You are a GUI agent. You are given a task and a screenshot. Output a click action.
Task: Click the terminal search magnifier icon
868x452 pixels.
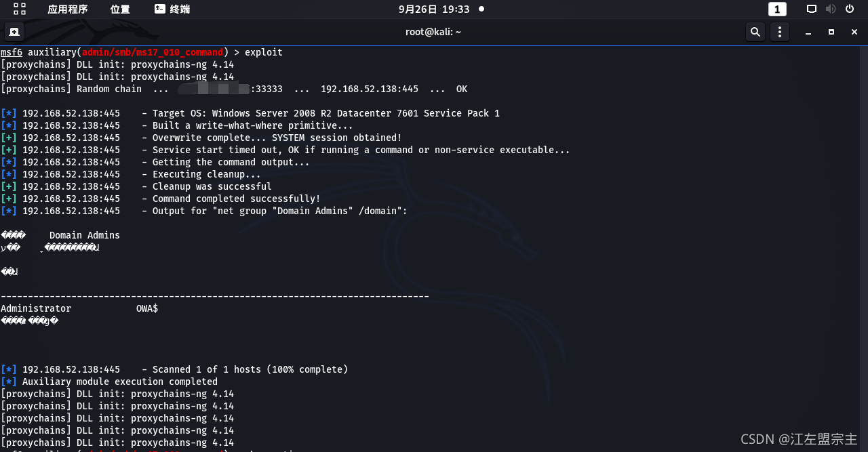[x=755, y=32]
